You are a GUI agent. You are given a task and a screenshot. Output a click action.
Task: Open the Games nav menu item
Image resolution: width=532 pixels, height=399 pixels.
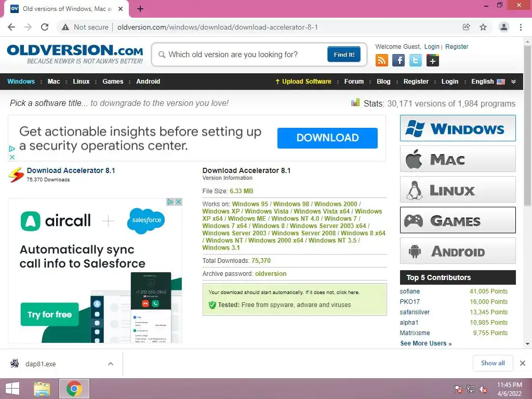click(113, 82)
